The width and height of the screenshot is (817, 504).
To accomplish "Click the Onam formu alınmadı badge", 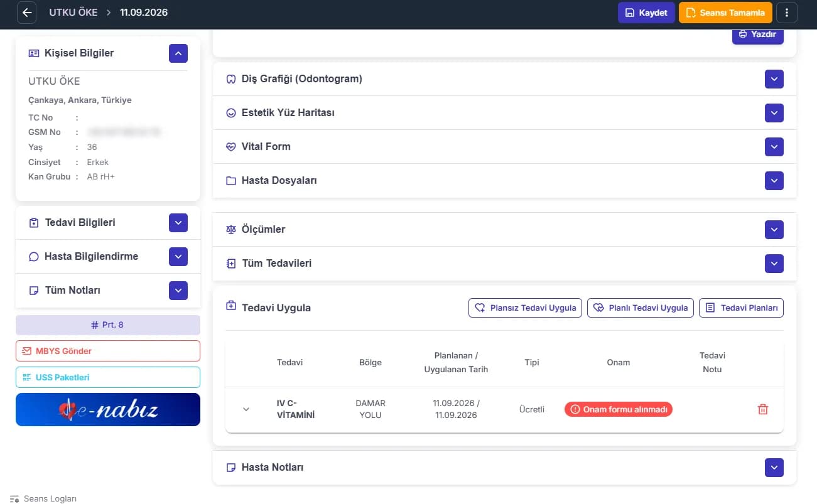I will (619, 409).
